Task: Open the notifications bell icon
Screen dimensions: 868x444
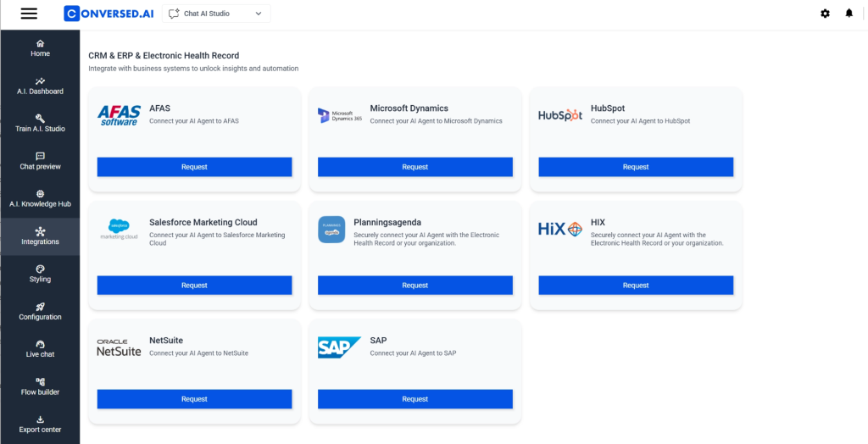Action: point(849,14)
